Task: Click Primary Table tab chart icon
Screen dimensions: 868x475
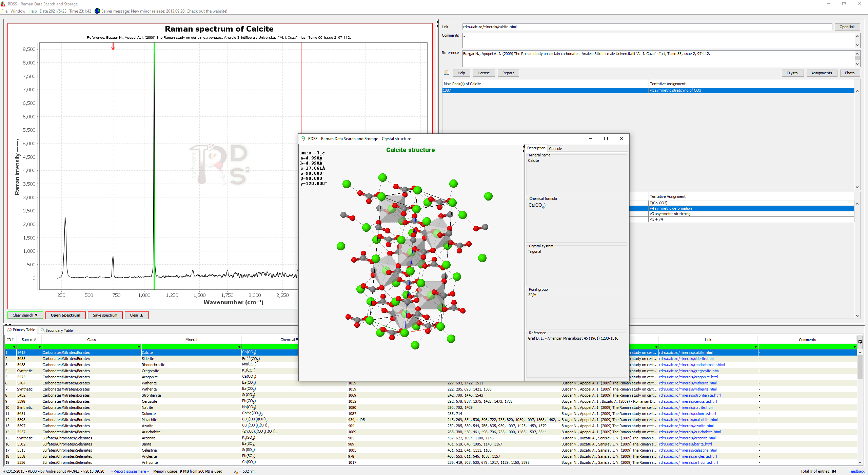Action: 9,330
